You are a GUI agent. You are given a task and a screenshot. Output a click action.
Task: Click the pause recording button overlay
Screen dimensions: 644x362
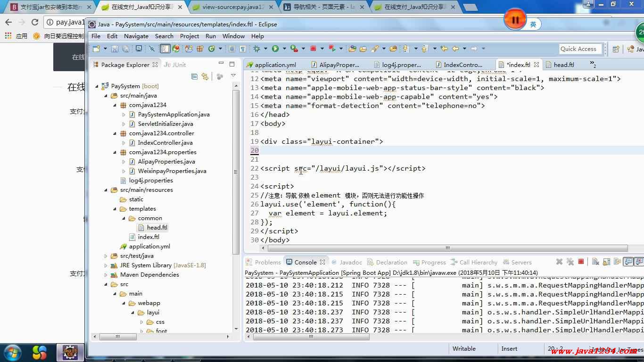click(515, 20)
